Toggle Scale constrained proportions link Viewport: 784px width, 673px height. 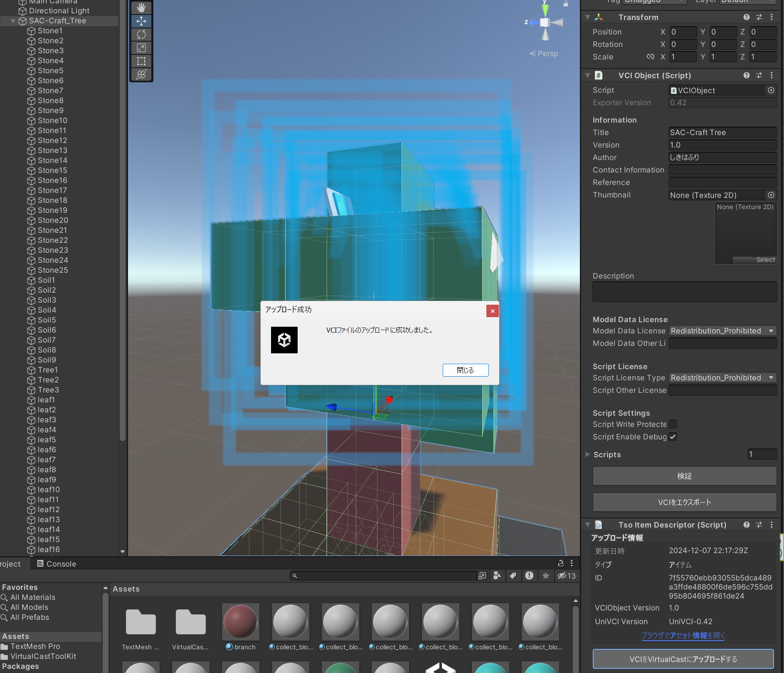tap(651, 57)
